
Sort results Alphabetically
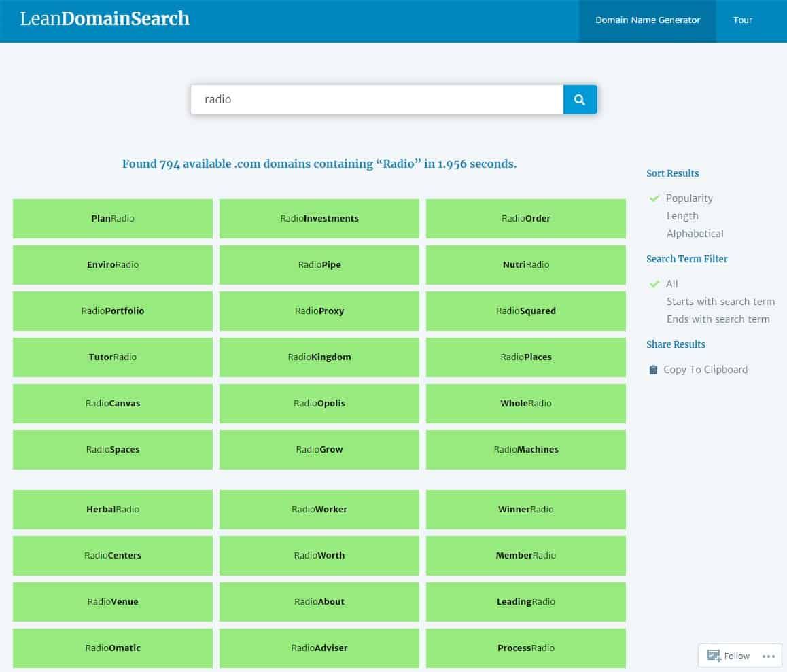click(x=695, y=234)
